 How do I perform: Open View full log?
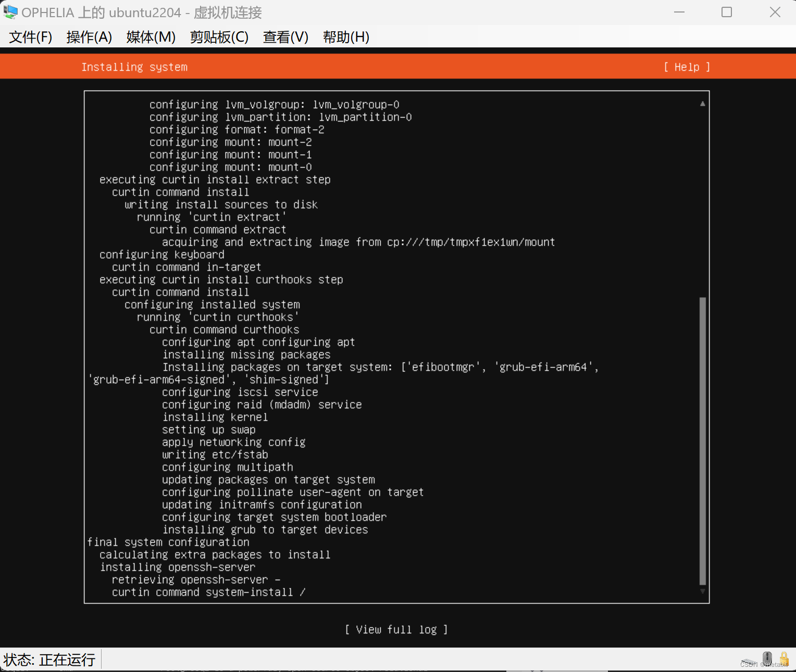coord(396,629)
